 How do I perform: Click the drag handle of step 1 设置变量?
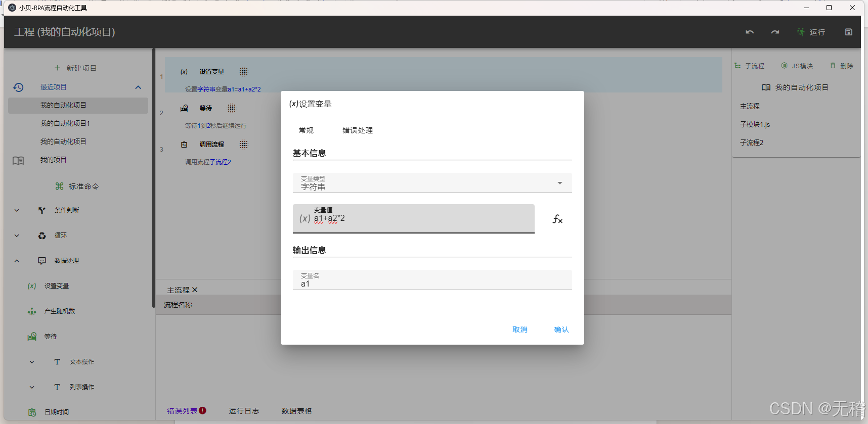tap(244, 72)
